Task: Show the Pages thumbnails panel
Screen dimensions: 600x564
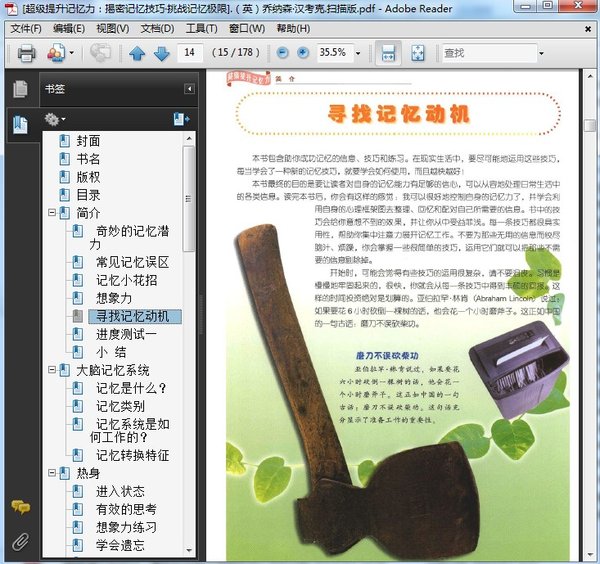Action: 21,89
